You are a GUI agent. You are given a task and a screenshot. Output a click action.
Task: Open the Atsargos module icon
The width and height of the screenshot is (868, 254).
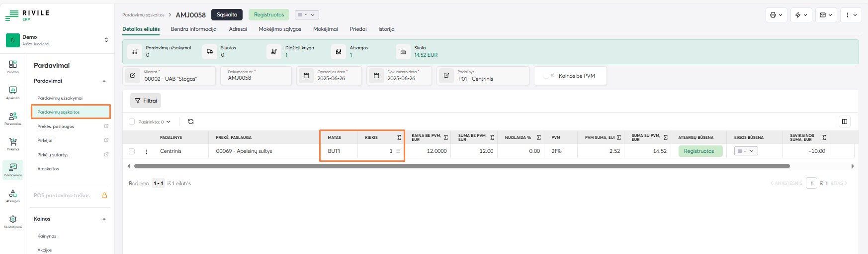click(13, 195)
